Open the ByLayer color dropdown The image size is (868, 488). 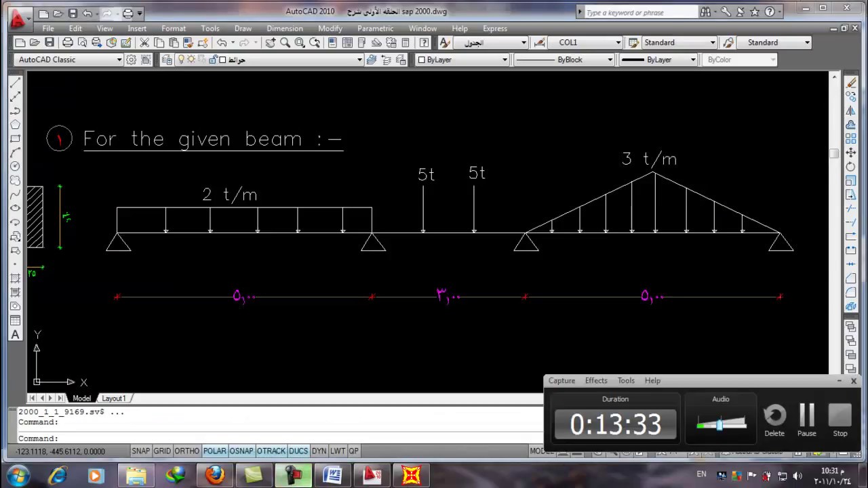point(462,60)
